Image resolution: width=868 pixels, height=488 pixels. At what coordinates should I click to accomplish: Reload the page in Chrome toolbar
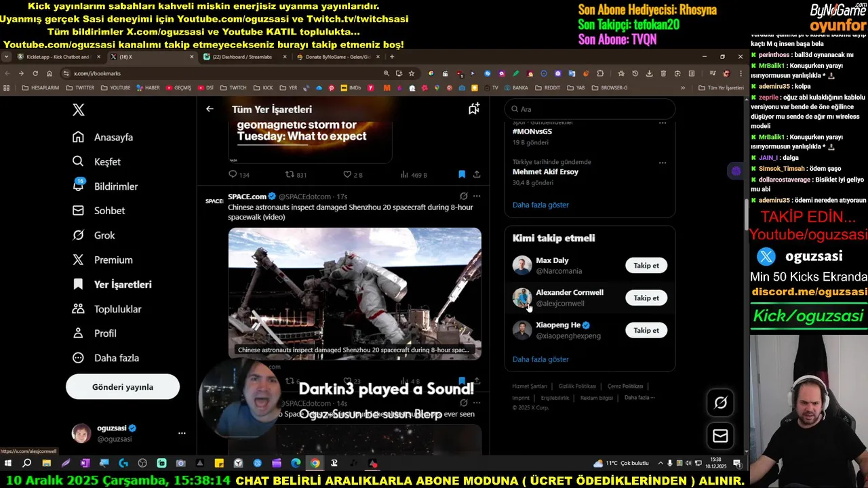(35, 73)
